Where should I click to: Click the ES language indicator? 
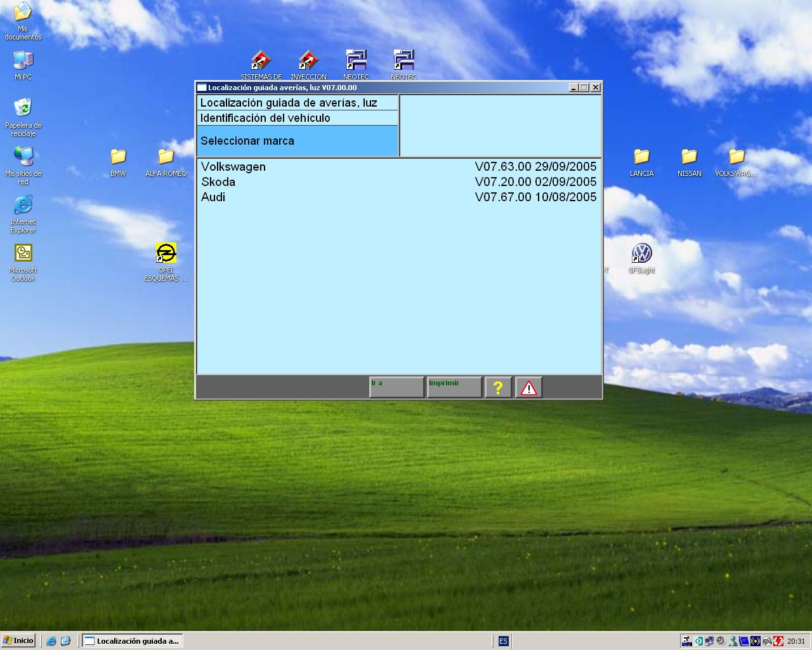click(503, 641)
